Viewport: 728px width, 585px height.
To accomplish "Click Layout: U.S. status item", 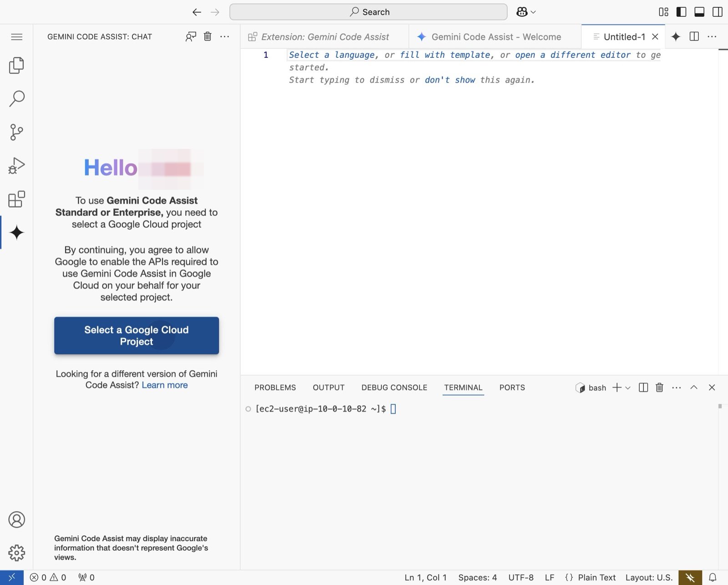I will point(649,577).
